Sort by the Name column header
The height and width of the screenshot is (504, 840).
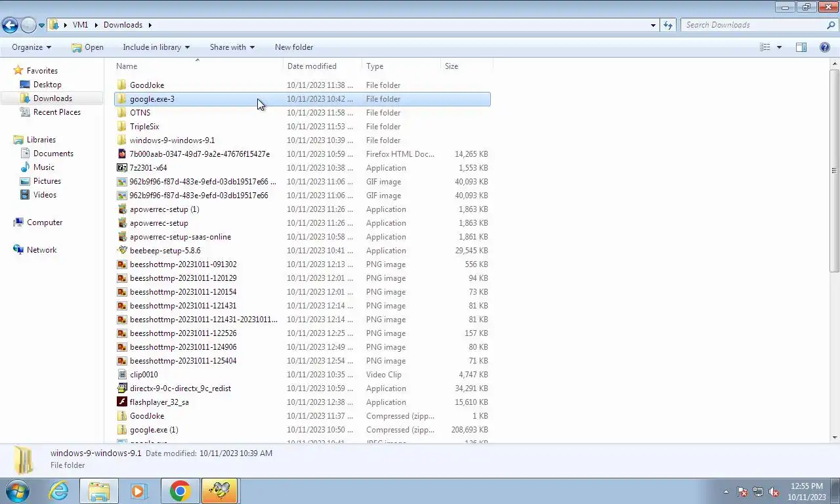click(x=199, y=66)
